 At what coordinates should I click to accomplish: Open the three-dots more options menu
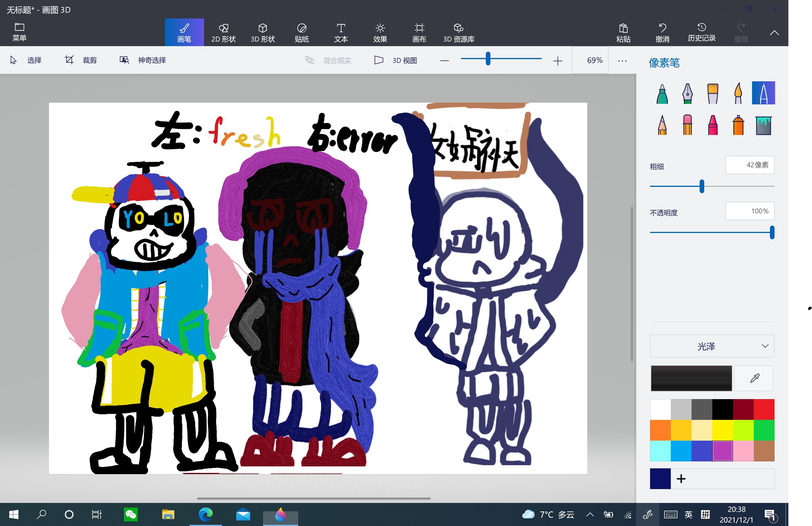point(622,61)
